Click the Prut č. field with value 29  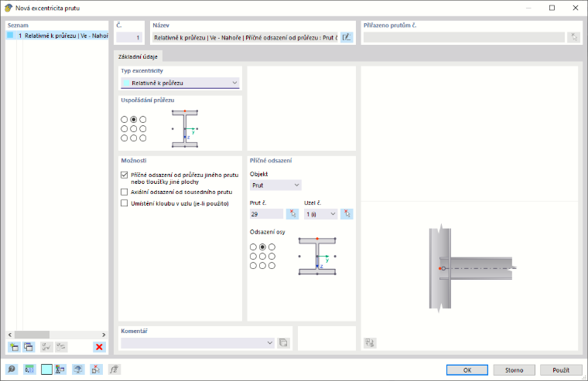(x=267, y=214)
